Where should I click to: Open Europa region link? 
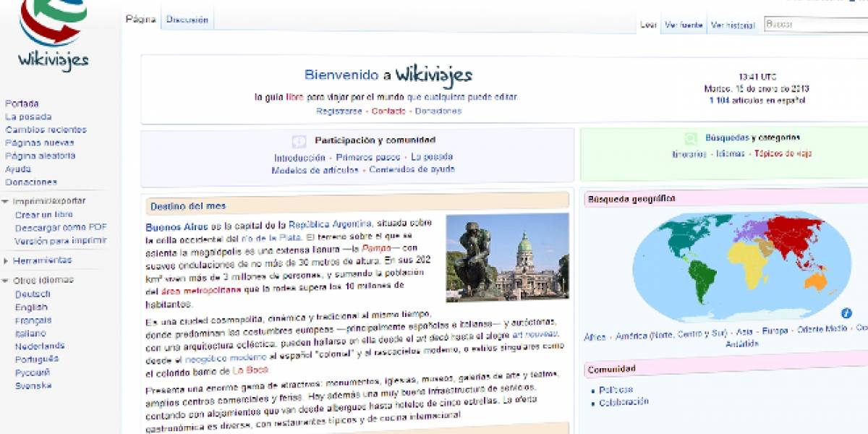click(775, 331)
